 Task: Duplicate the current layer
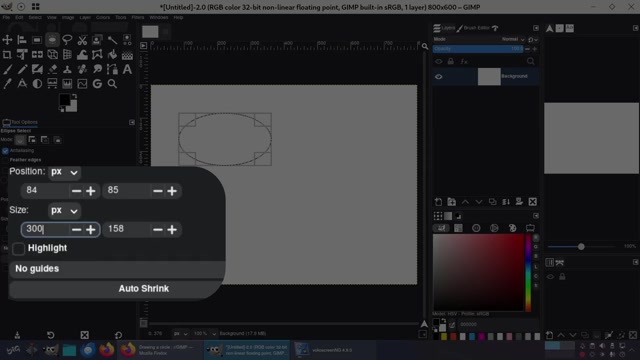pyautogui.click(x=492, y=202)
